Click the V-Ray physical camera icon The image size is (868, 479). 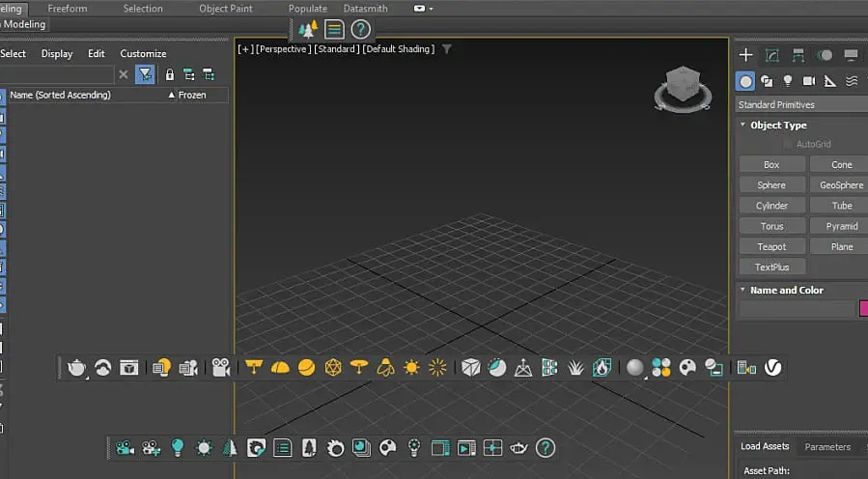[x=221, y=367]
